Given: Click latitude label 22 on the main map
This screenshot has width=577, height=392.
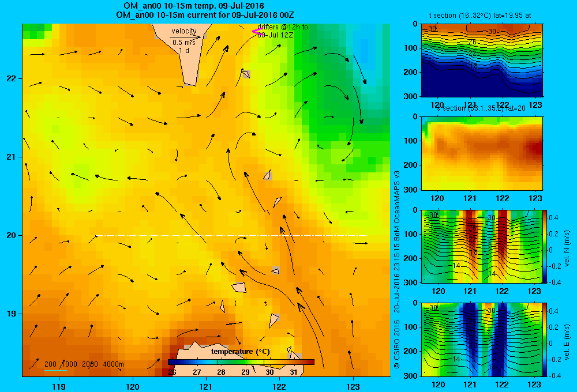Looking at the screenshot, I should click(11, 79).
